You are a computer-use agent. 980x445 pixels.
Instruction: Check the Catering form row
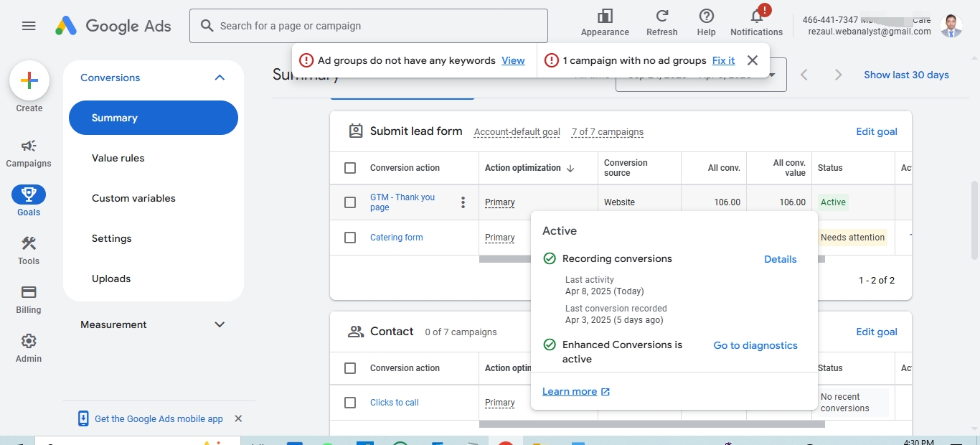350,238
